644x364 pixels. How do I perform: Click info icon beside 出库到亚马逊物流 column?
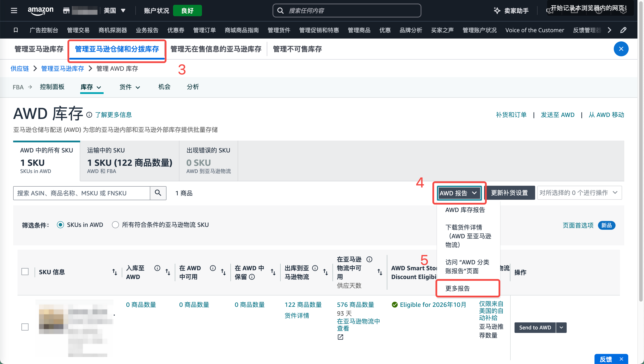(315, 268)
